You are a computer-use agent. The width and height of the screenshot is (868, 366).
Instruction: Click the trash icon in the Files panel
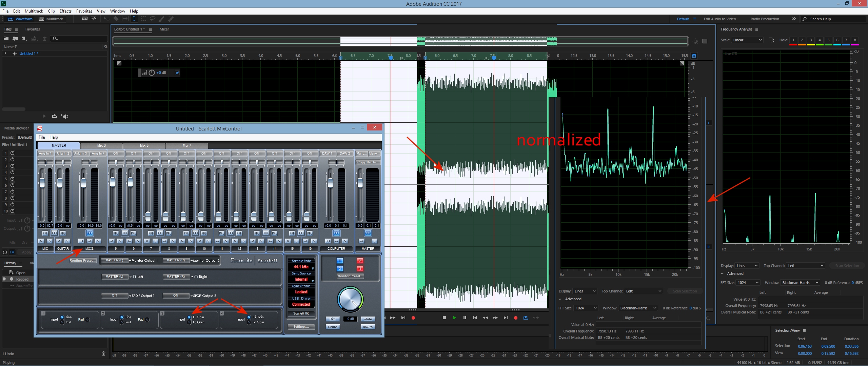pos(44,39)
